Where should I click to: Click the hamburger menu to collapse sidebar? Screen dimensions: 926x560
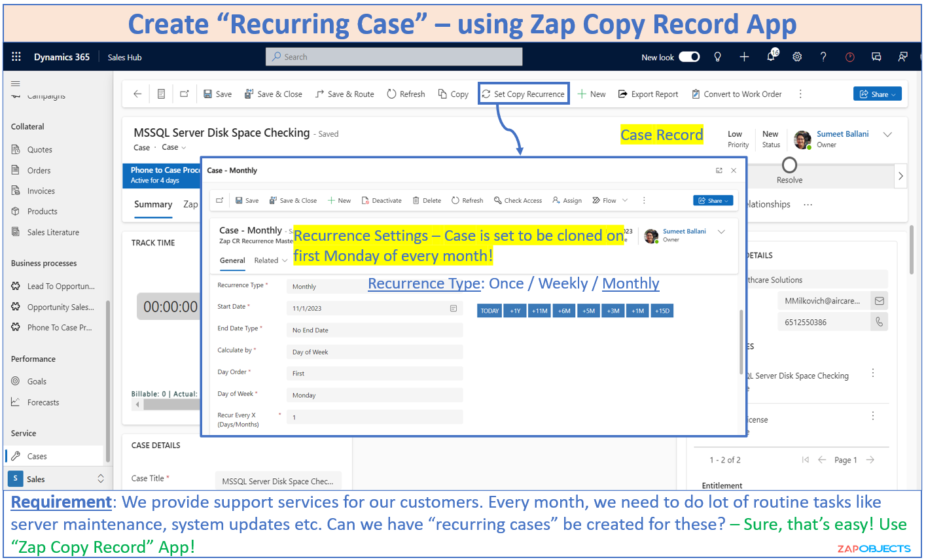pos(16,84)
